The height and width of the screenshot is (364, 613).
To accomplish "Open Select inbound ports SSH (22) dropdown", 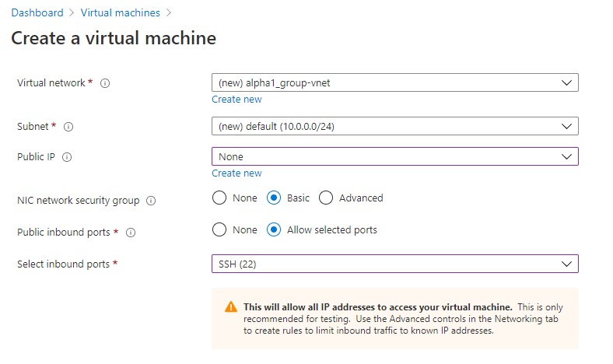I will point(394,264).
